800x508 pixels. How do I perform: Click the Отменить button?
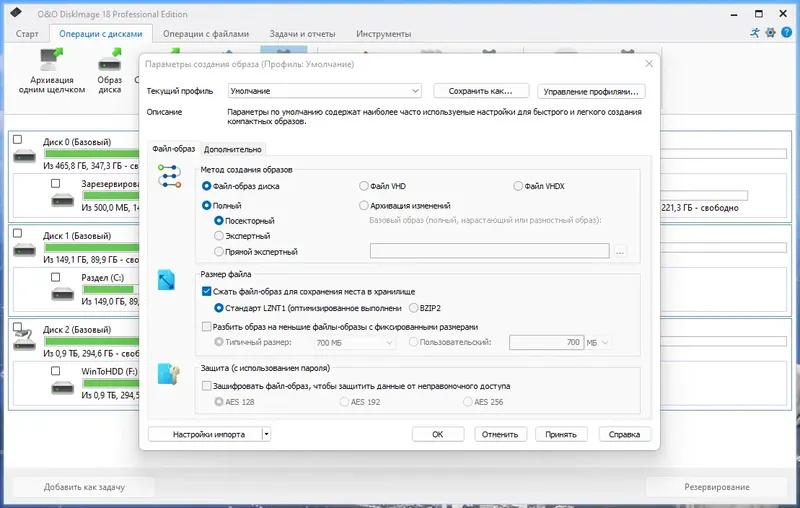(x=500, y=434)
